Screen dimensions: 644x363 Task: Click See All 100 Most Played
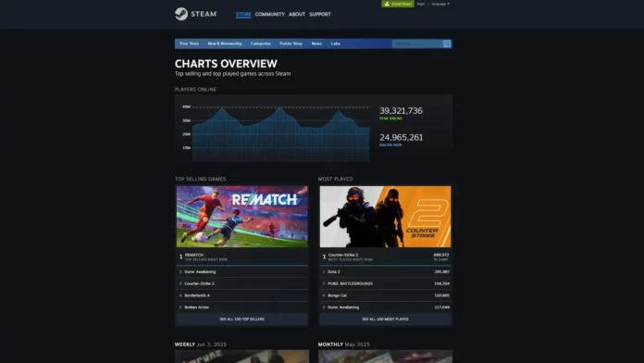point(385,319)
